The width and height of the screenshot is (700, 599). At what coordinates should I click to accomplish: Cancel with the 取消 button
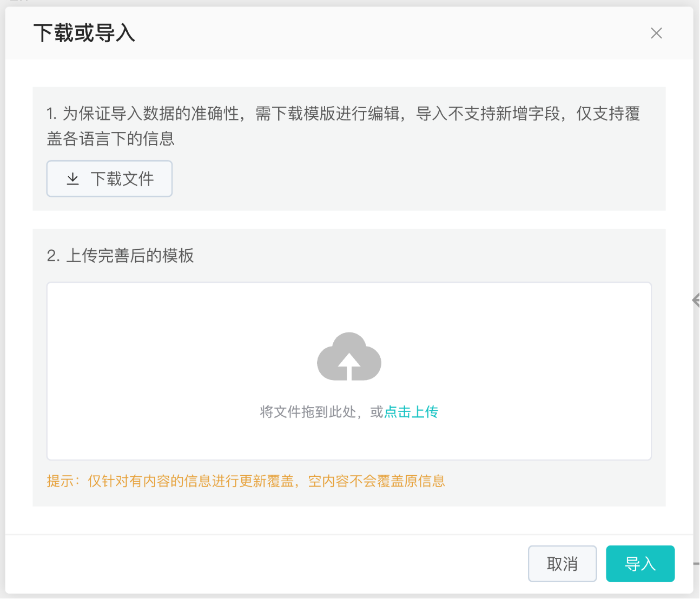[x=562, y=564]
